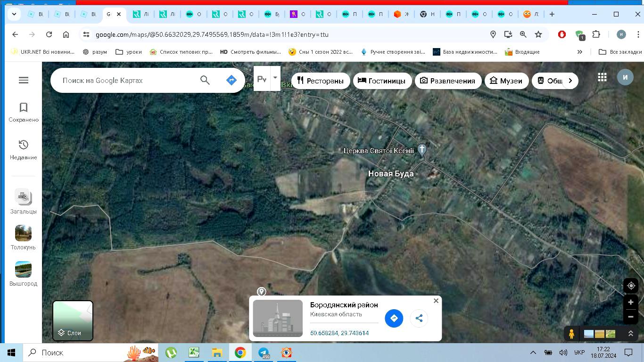The width and height of the screenshot is (644, 362).
Task: Close the Бородянский район info card
Action: coord(436,301)
